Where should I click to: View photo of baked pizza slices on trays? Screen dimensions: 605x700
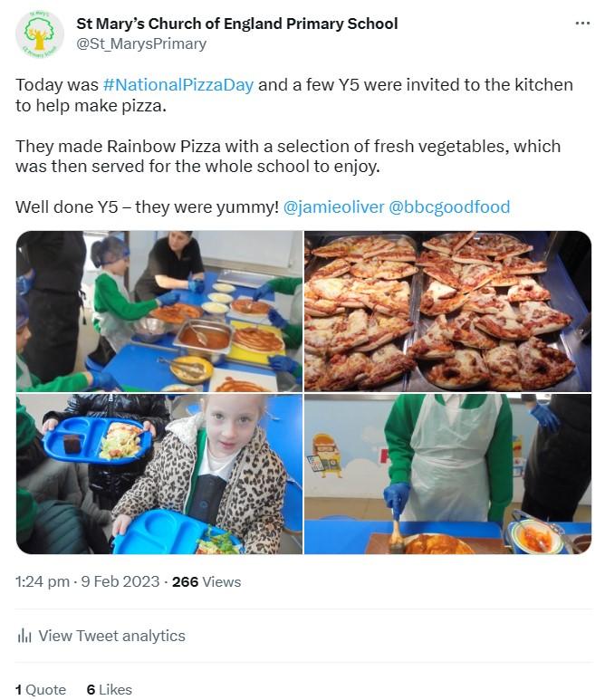click(x=448, y=311)
